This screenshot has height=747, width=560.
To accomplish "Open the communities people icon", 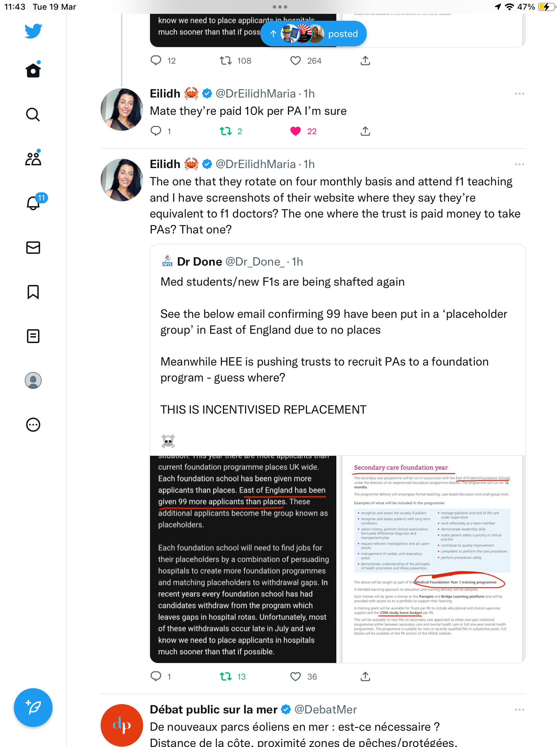I will click(33, 159).
